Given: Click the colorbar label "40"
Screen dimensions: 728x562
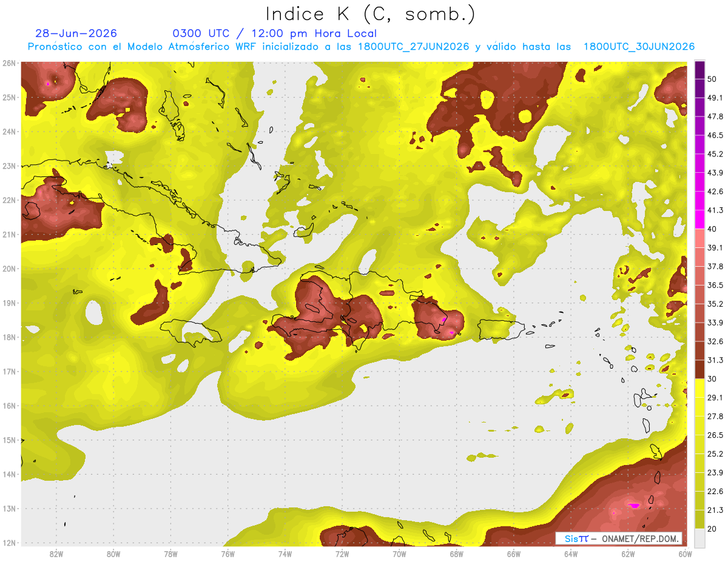Looking at the screenshot, I should (x=712, y=229).
